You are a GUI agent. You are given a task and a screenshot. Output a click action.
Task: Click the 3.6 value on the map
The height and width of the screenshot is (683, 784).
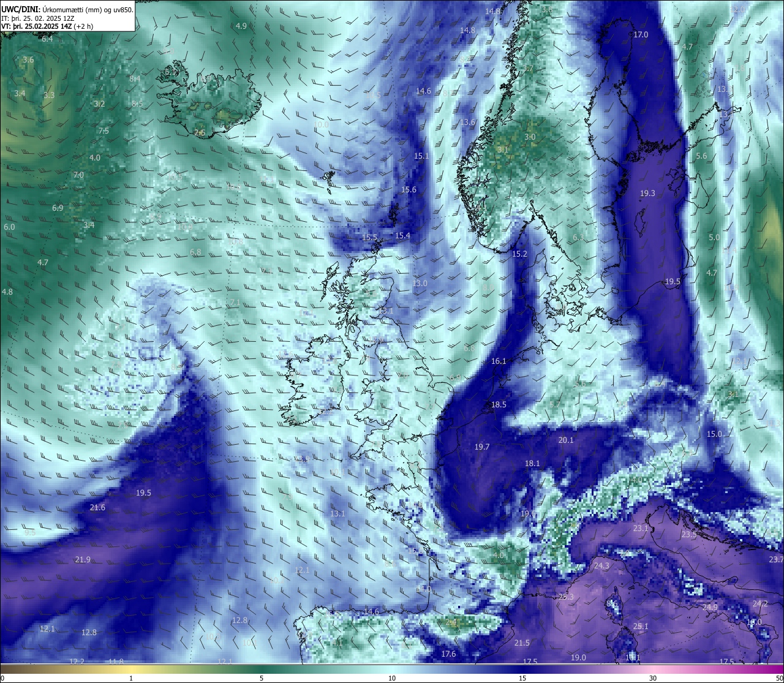click(28, 59)
